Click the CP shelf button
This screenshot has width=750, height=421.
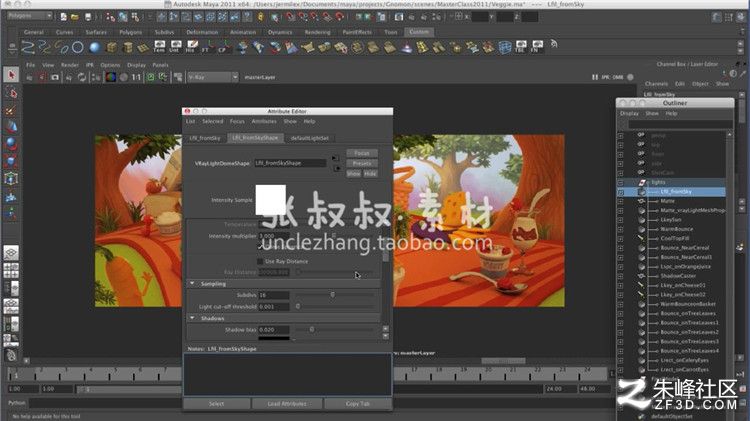[223, 47]
